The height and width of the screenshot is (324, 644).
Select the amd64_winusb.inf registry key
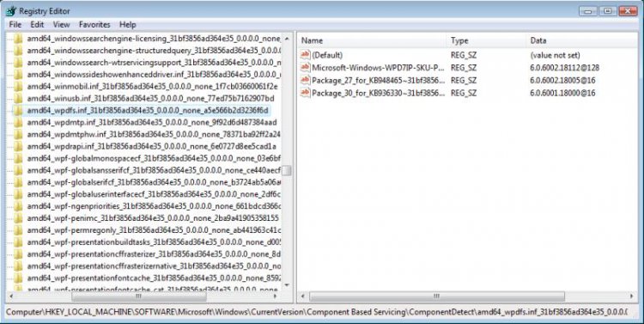tap(150, 99)
